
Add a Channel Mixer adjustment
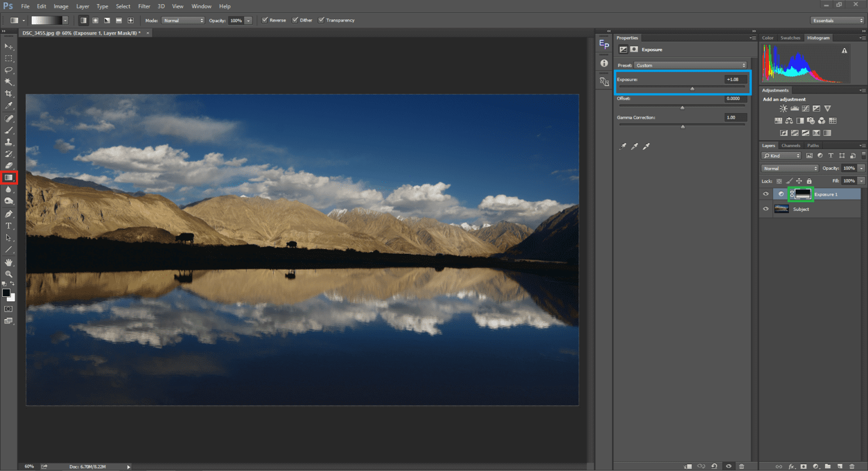coord(822,120)
